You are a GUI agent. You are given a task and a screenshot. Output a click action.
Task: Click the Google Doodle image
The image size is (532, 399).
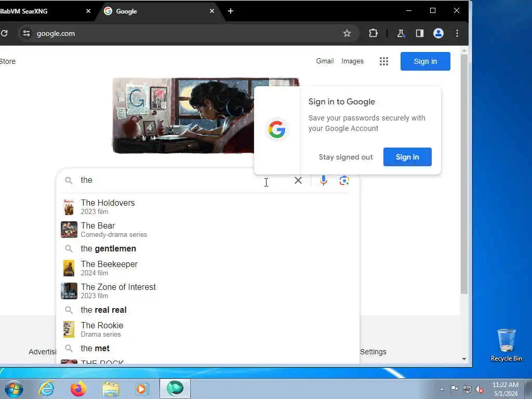coord(183,116)
